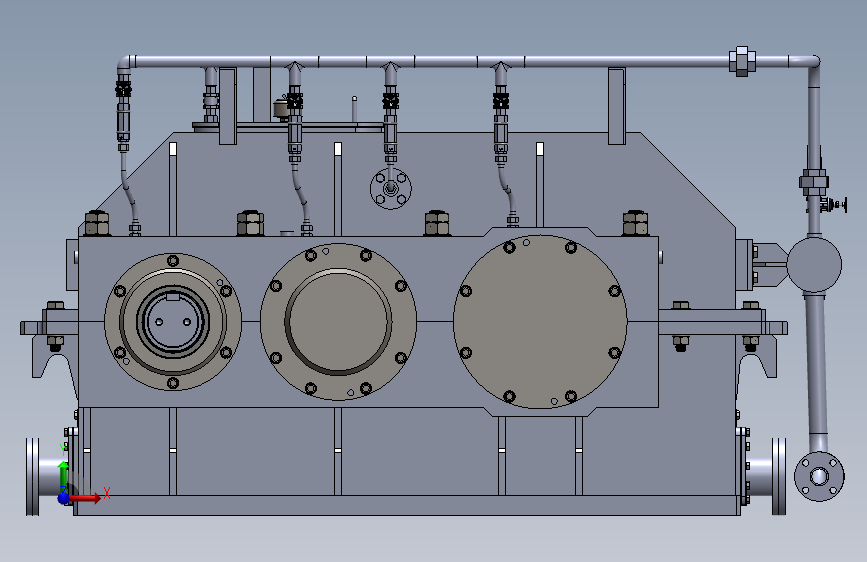This screenshot has height=562, width=867.
Task: Select the hex union fitting on the top horizontal pipe
Action: click(742, 61)
